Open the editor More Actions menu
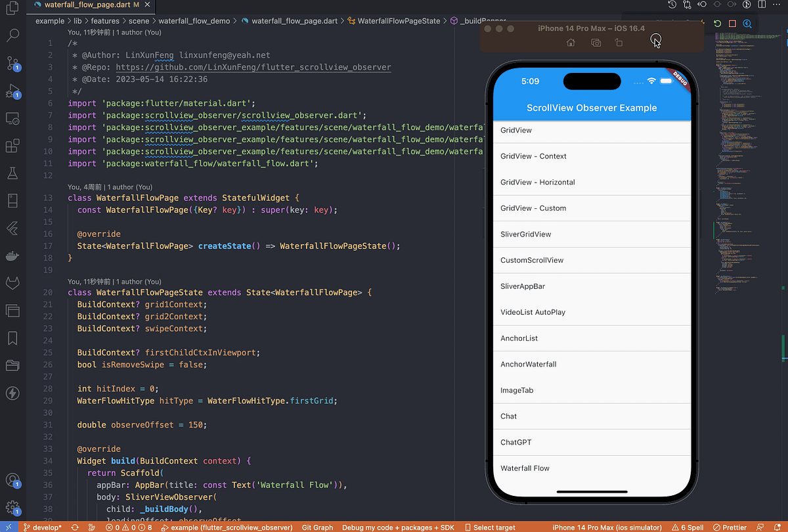 point(776,5)
